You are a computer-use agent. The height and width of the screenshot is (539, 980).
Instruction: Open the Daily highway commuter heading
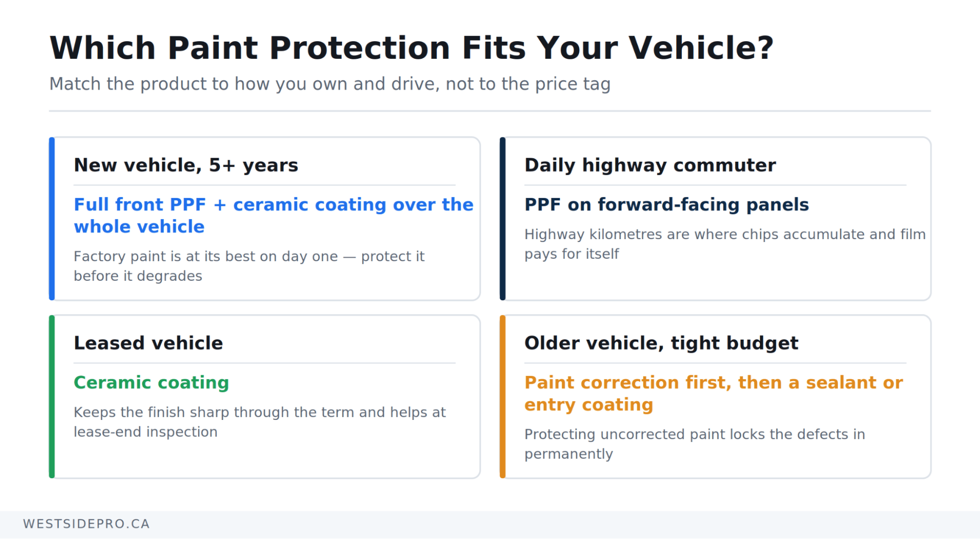[650, 165]
